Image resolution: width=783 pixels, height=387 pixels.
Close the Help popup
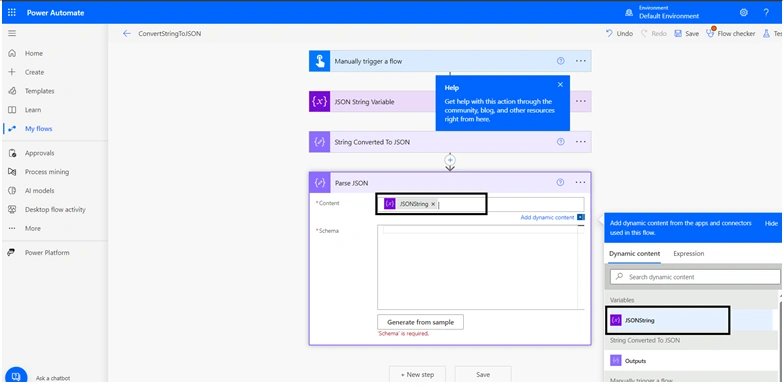560,85
